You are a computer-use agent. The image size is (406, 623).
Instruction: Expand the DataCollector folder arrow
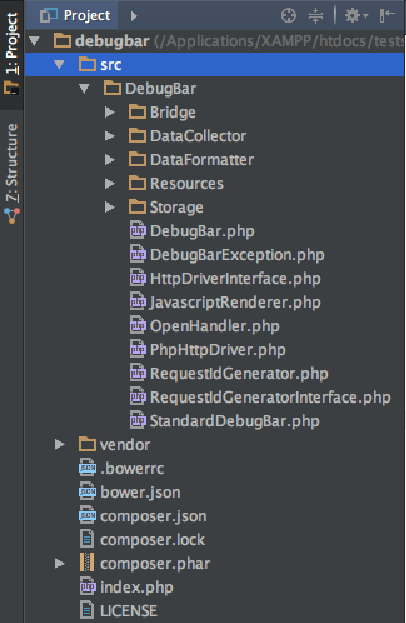coord(110,136)
